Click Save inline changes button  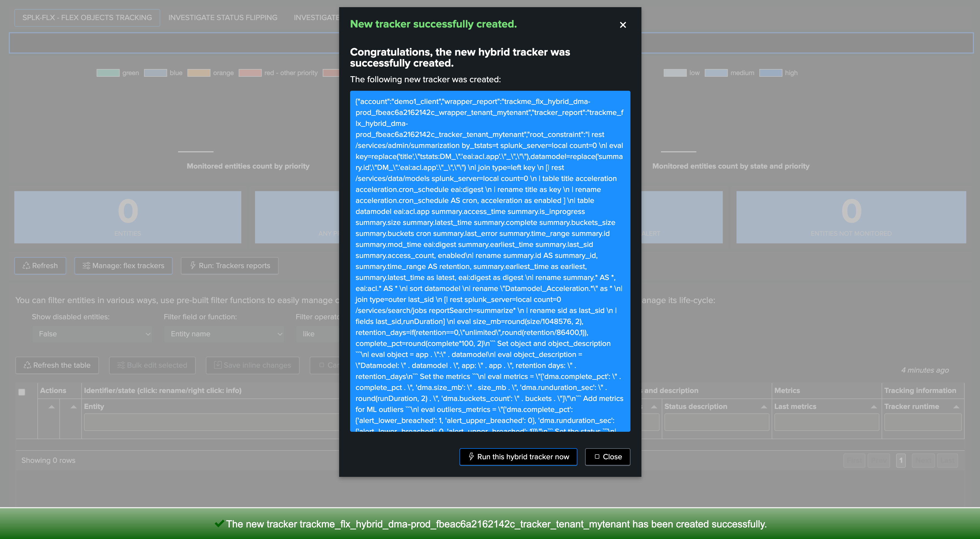pos(253,365)
